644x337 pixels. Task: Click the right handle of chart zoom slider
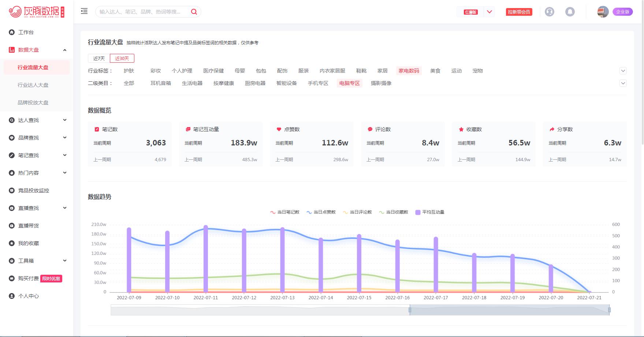[x=609, y=310]
